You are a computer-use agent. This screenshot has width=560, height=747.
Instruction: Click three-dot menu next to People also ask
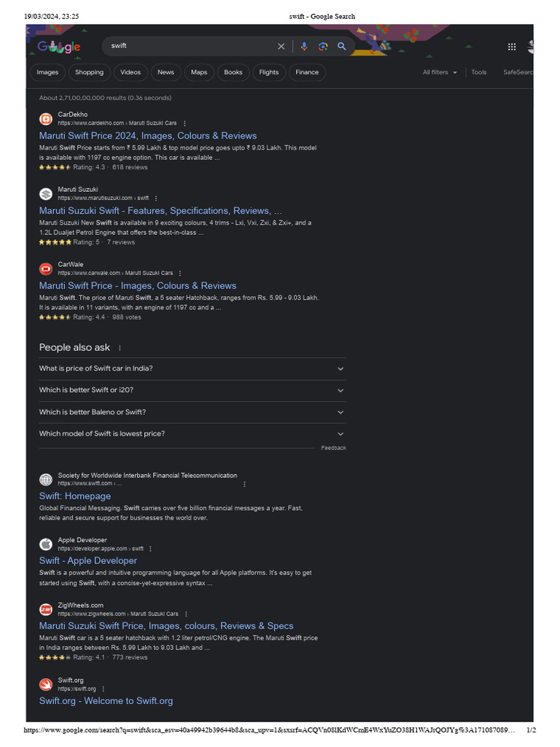(120, 348)
